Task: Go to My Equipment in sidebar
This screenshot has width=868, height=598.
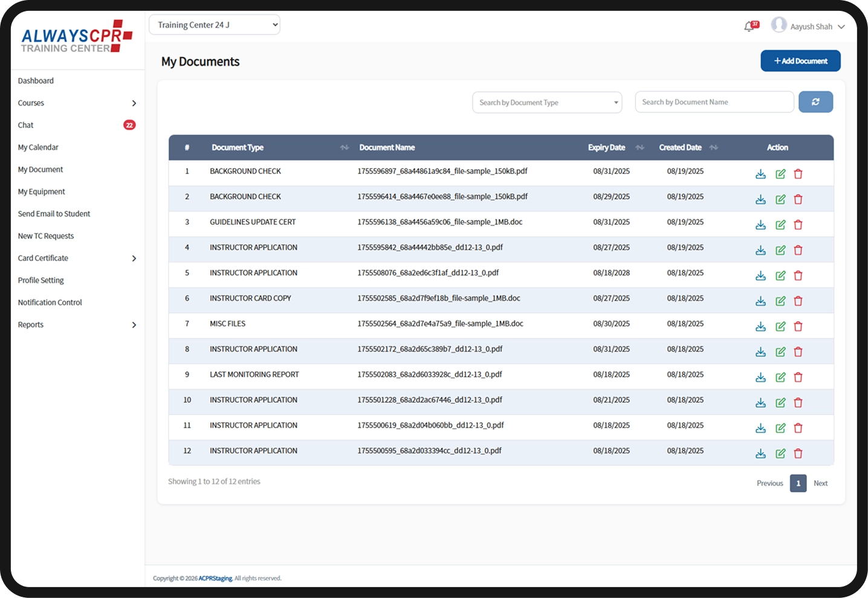Action: click(x=41, y=191)
